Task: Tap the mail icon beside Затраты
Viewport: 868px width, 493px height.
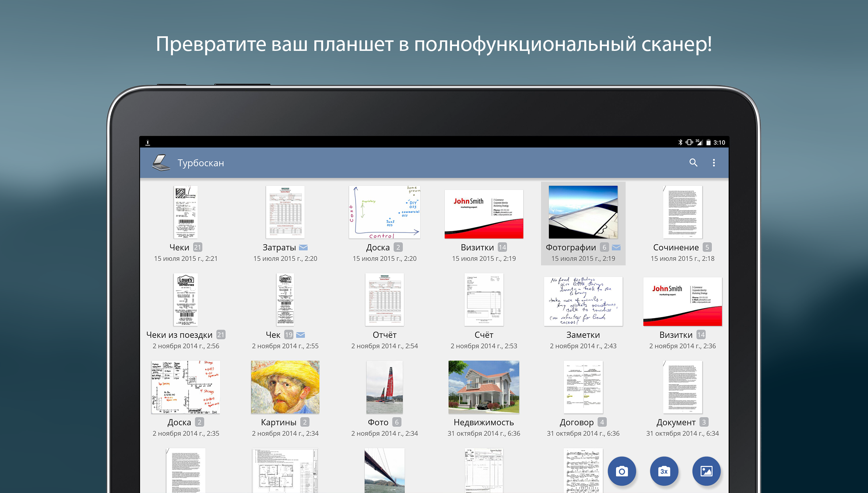Action: pyautogui.click(x=303, y=248)
